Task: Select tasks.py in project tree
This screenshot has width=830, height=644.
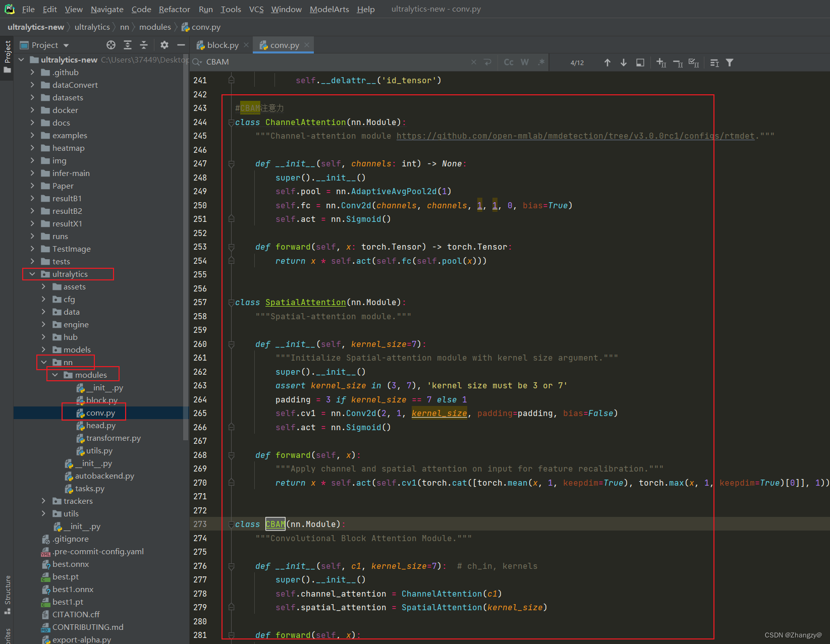Action: [x=89, y=488]
